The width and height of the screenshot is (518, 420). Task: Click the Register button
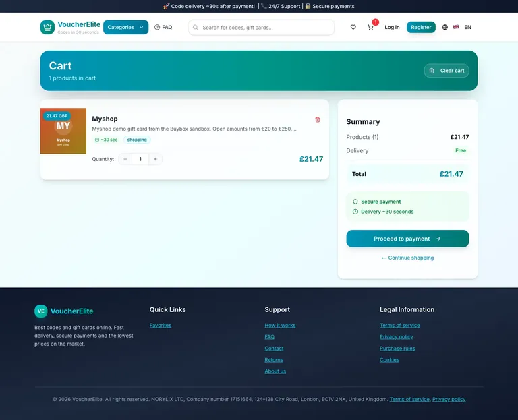(x=421, y=27)
